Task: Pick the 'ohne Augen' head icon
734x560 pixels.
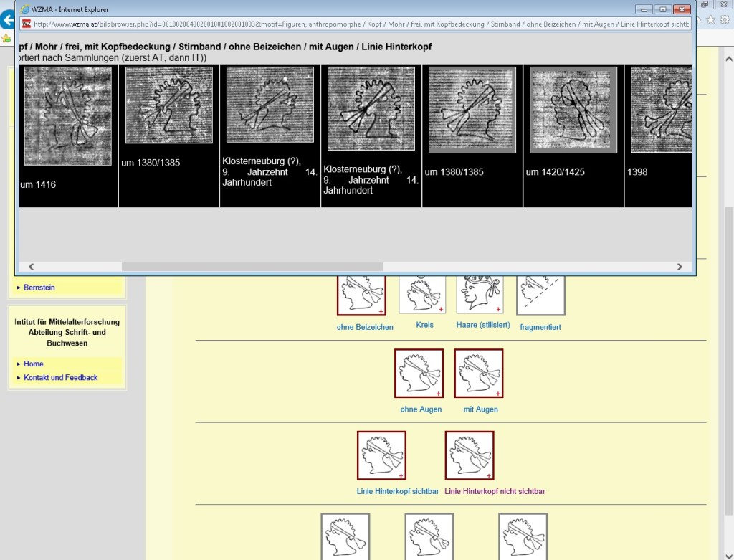Action: coord(419,373)
